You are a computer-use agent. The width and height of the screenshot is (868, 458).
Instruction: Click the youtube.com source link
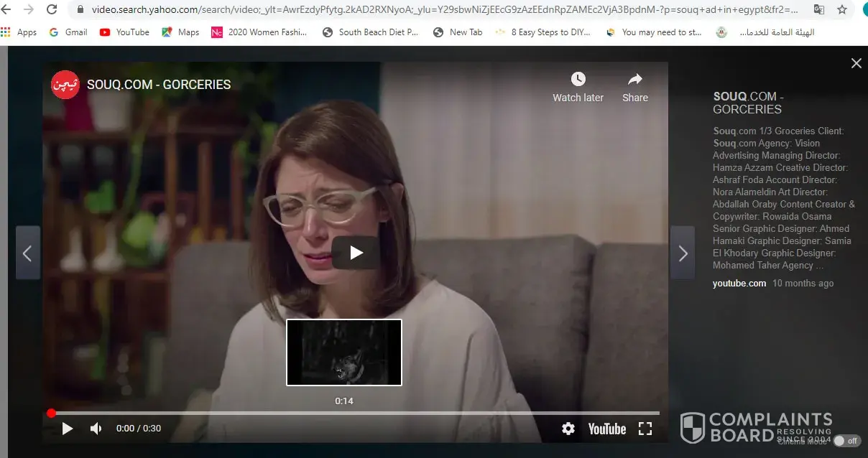tap(739, 284)
